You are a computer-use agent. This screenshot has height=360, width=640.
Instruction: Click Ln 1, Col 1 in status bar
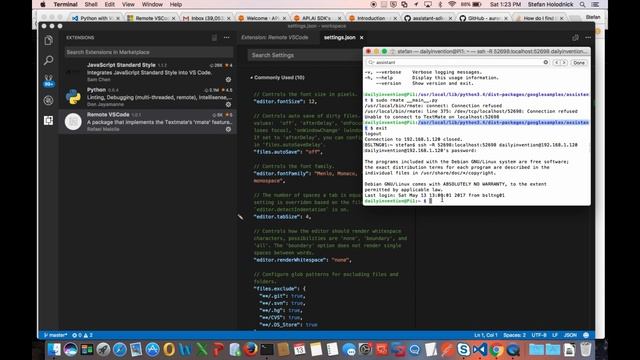pos(485,335)
